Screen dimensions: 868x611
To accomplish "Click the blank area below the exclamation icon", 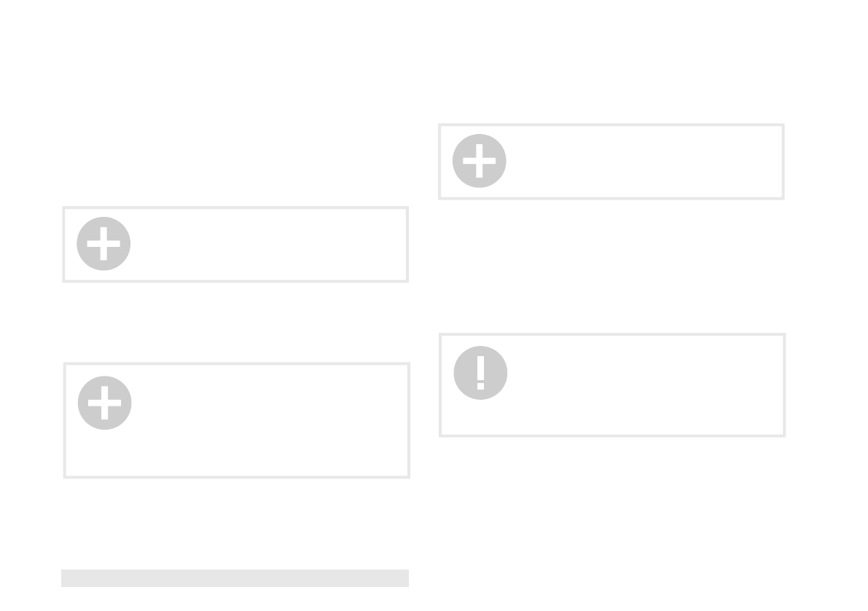I will (480, 417).
